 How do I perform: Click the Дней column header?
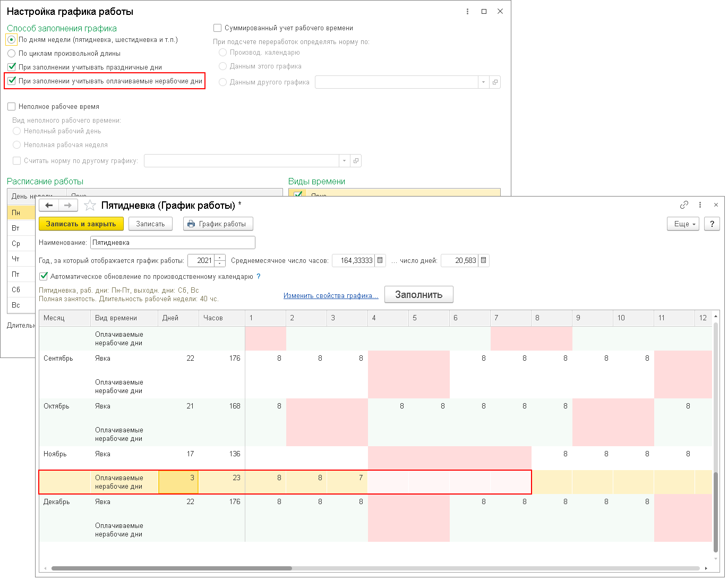click(178, 318)
